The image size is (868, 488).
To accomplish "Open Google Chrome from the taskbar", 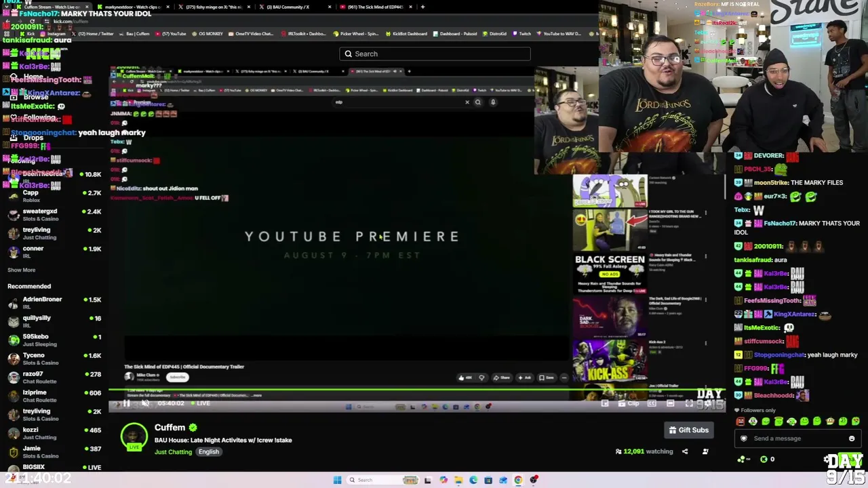I will point(518,480).
